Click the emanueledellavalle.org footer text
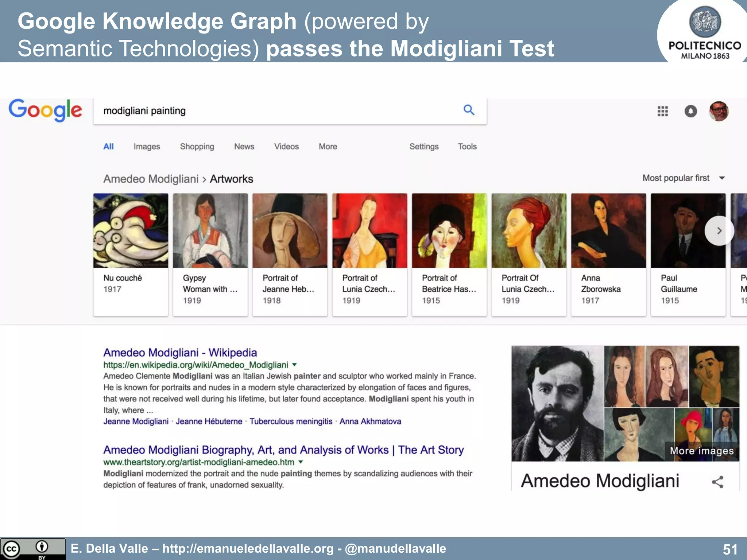Viewport: 747px width, 560px height. point(248,548)
